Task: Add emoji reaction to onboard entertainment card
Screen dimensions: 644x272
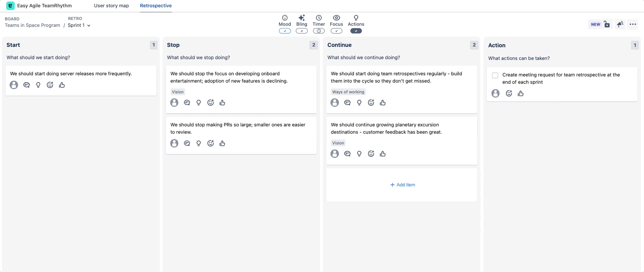Action: [x=211, y=103]
